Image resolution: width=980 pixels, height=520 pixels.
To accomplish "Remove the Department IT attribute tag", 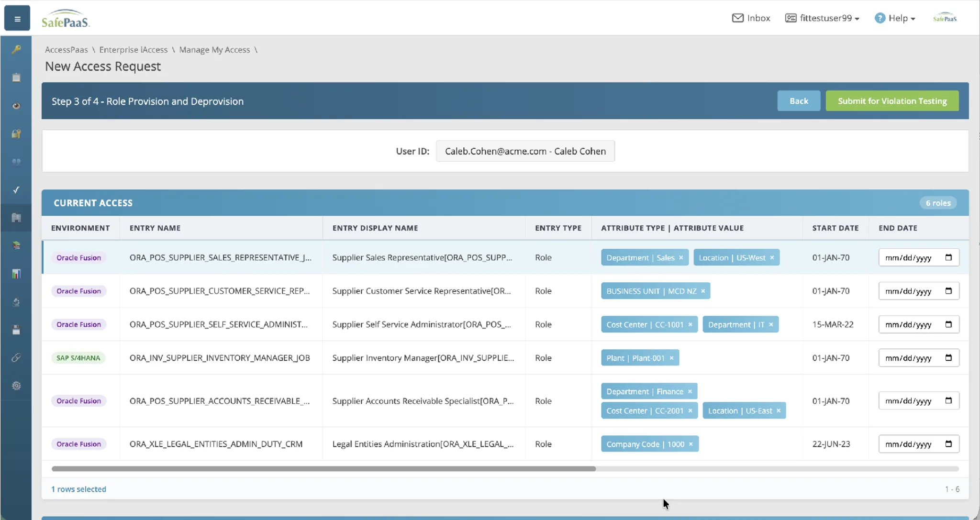I will tap(771, 324).
